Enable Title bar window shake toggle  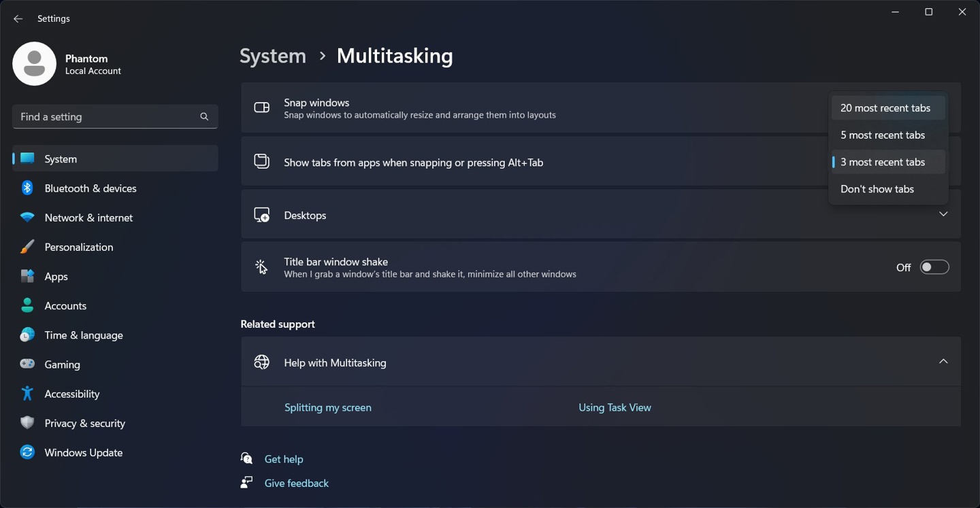tap(934, 267)
